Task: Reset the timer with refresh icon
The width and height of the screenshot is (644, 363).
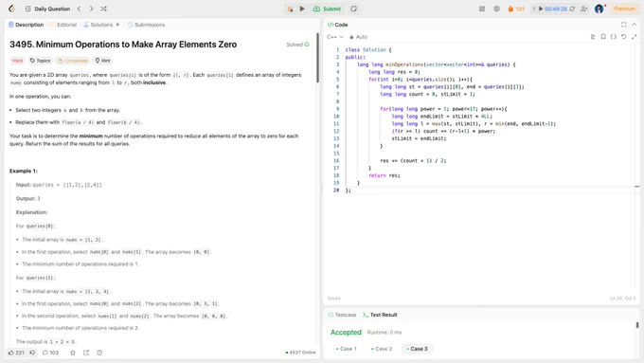Action: coord(572,9)
